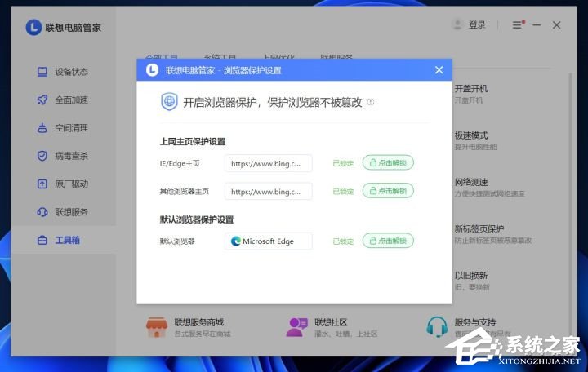Click the 服务与支持 headphone icon
Screen dimensions: 588x372
tap(437, 327)
